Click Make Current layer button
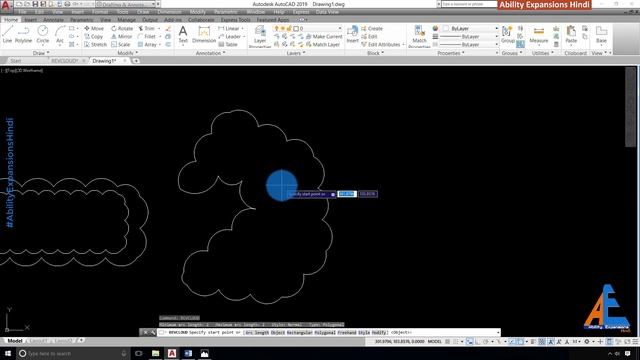Image resolution: width=640 pixels, height=360 pixels. point(324,36)
